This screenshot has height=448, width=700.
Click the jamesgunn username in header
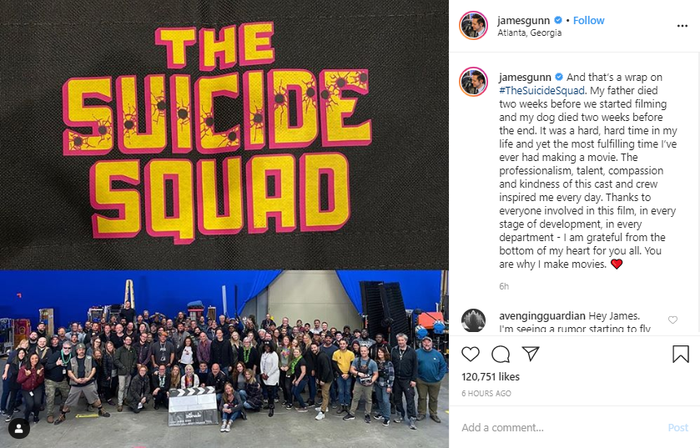[x=523, y=21]
